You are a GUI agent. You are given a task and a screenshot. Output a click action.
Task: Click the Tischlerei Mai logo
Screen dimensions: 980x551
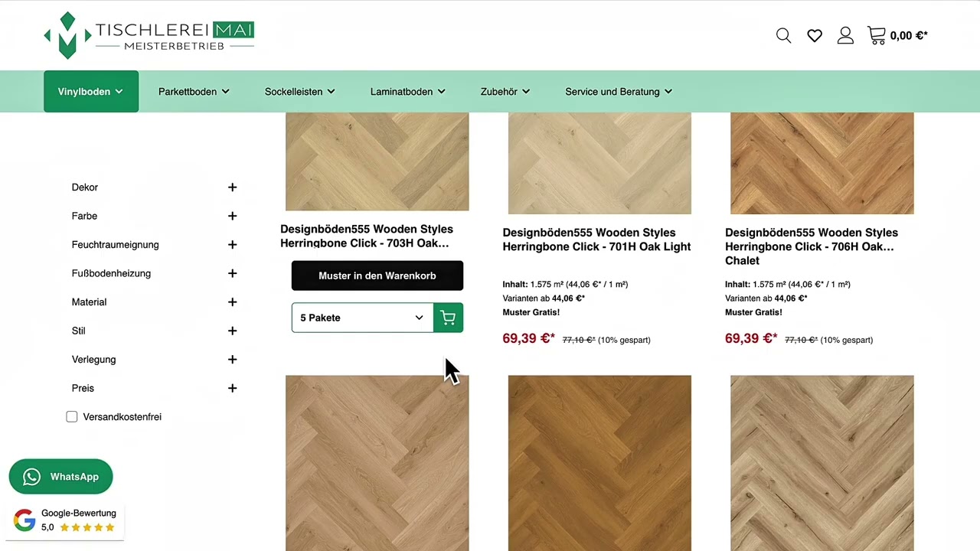point(149,35)
